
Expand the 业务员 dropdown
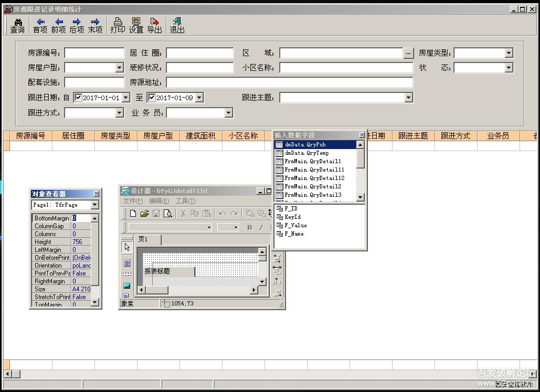[229, 113]
